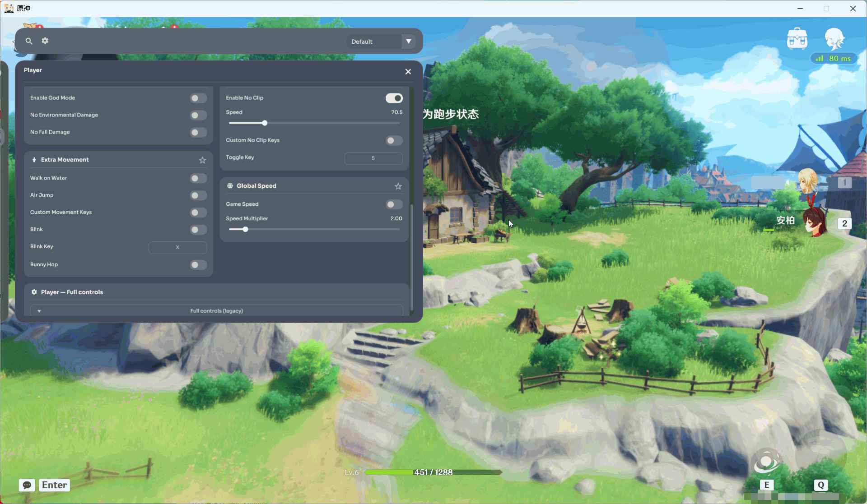Expand Full controls (legacy) section

click(x=217, y=311)
